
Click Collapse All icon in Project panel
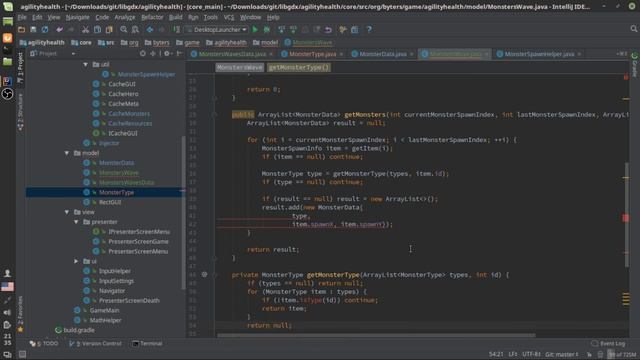pyautogui.click(x=153, y=53)
